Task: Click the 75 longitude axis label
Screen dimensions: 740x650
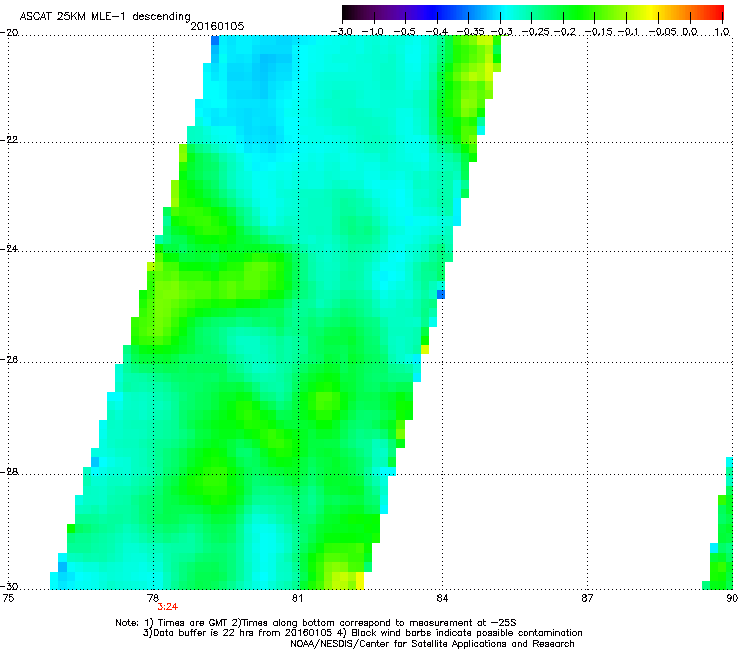Action: 8,598
